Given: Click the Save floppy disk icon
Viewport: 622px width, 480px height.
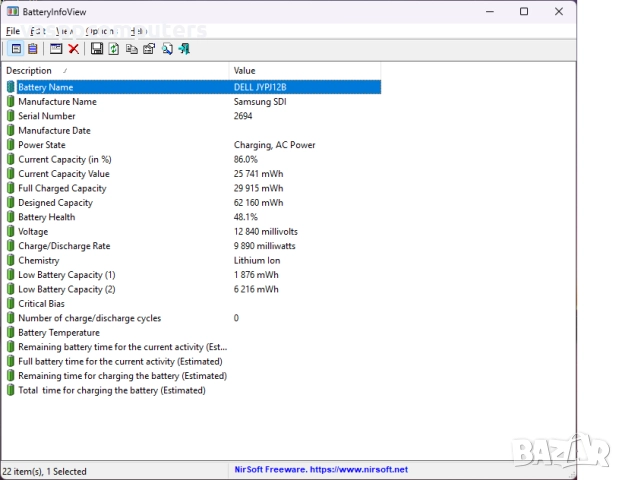Looking at the screenshot, I should pyautogui.click(x=97, y=49).
